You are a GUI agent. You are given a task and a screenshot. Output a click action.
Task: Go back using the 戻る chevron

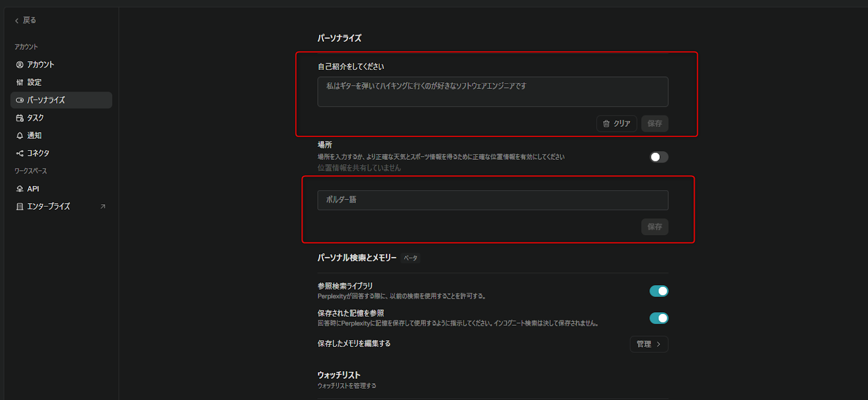17,21
